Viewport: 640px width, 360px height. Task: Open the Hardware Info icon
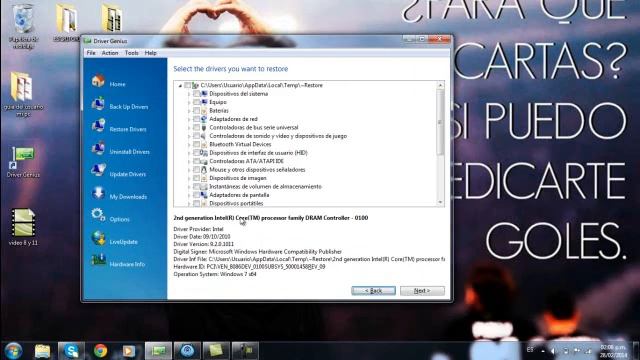pyautogui.click(x=98, y=260)
